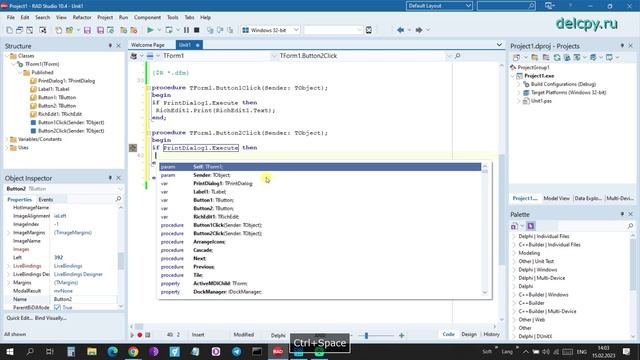Open the File menu
Screen dimensions: 640x360
click(11, 18)
